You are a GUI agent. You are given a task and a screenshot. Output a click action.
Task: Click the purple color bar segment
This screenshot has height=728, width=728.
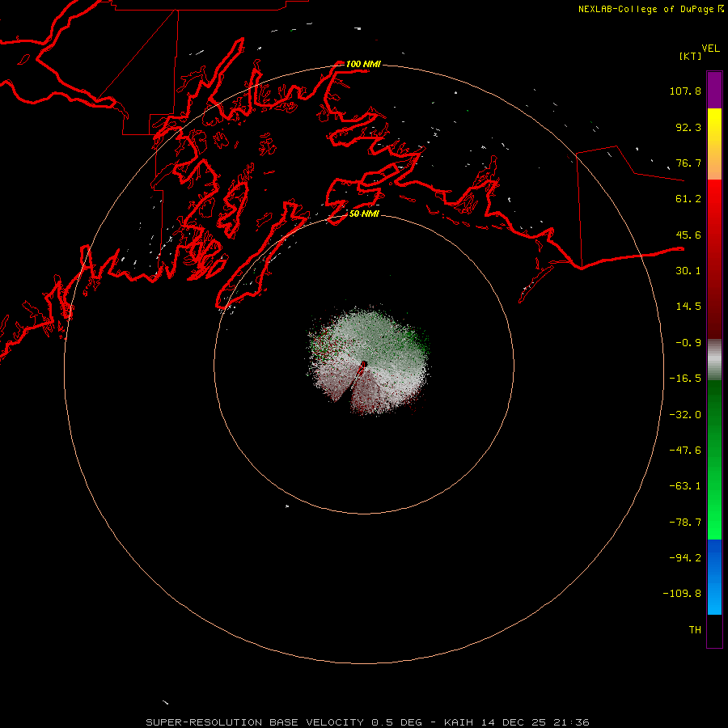(x=714, y=90)
